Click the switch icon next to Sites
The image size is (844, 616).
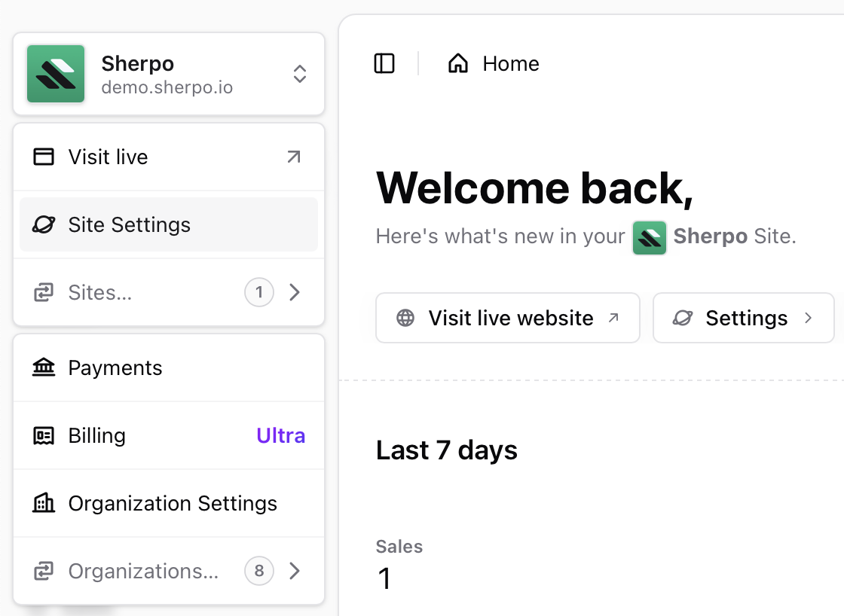[x=44, y=292]
